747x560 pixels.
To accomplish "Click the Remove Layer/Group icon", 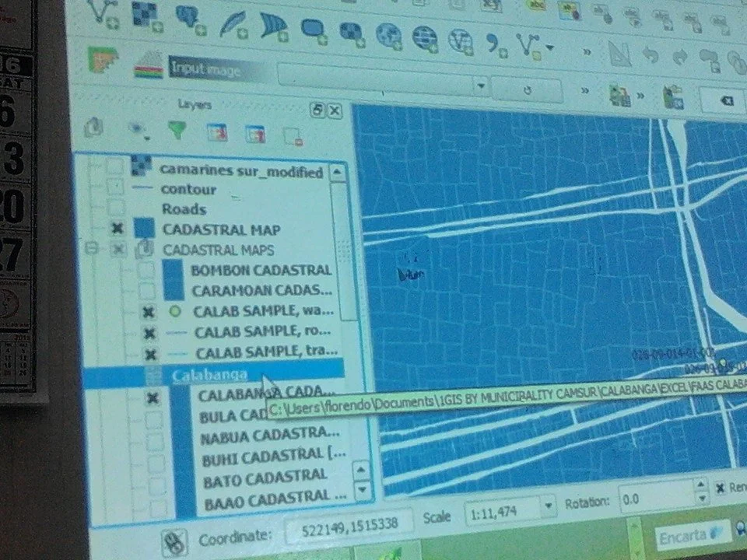I will (293, 136).
